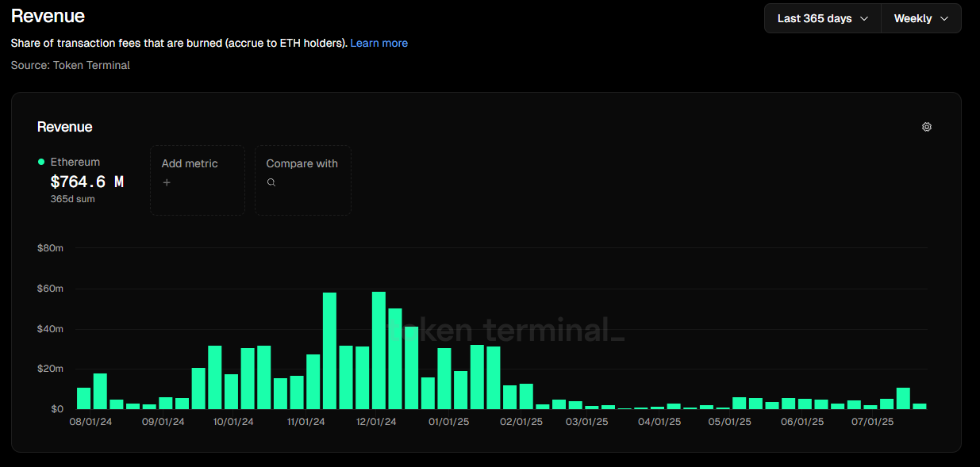Click the Add metric box
This screenshot has width=980, height=467.
[x=198, y=180]
